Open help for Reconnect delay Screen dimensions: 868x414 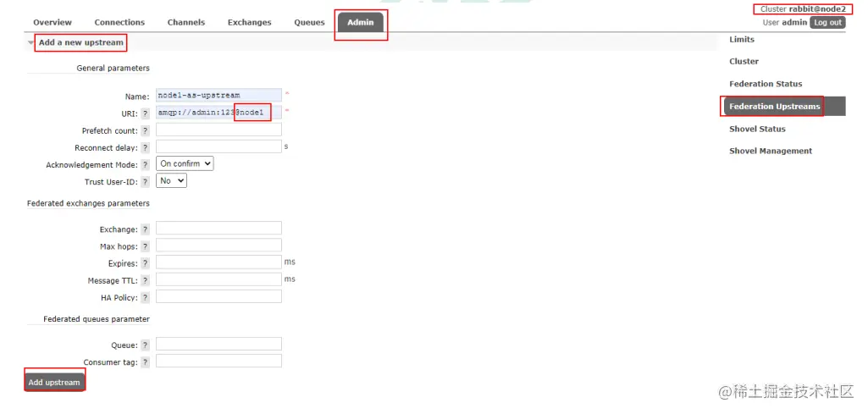click(145, 148)
